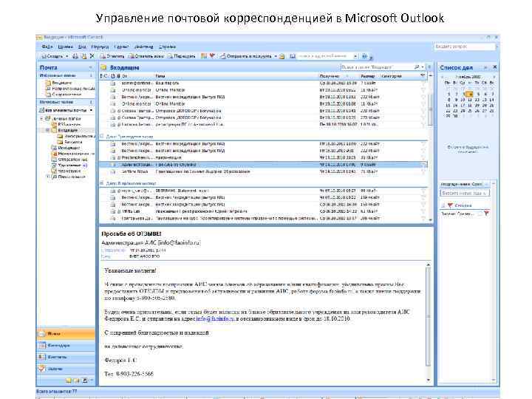532x399 pixels.
Task: Select the Удаленные folder
Action: [x=69, y=166]
